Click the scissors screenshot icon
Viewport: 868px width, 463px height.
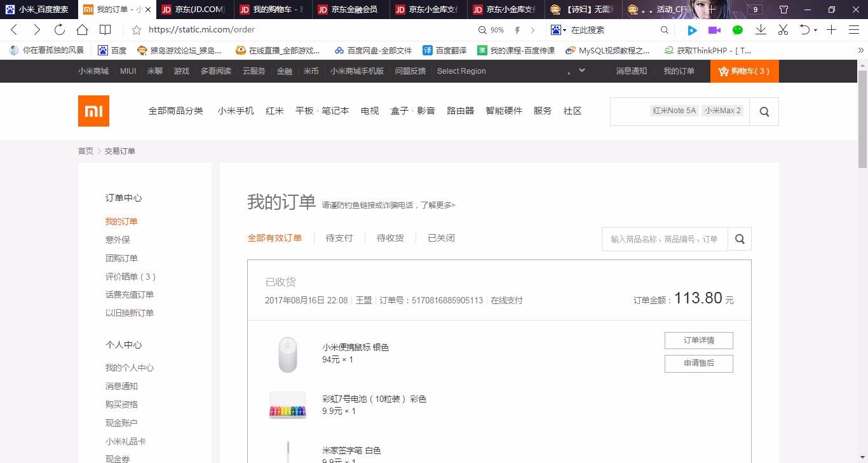783,30
